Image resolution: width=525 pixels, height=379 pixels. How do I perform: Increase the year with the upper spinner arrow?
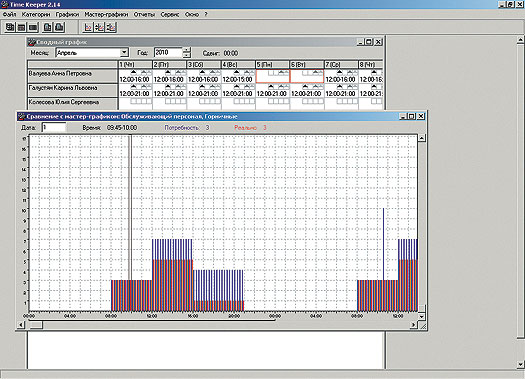[187, 50]
